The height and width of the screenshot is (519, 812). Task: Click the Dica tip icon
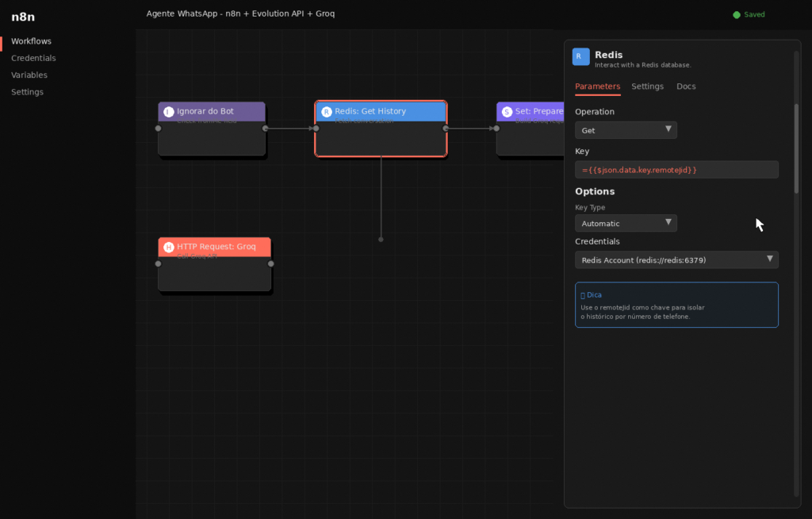pyautogui.click(x=583, y=295)
